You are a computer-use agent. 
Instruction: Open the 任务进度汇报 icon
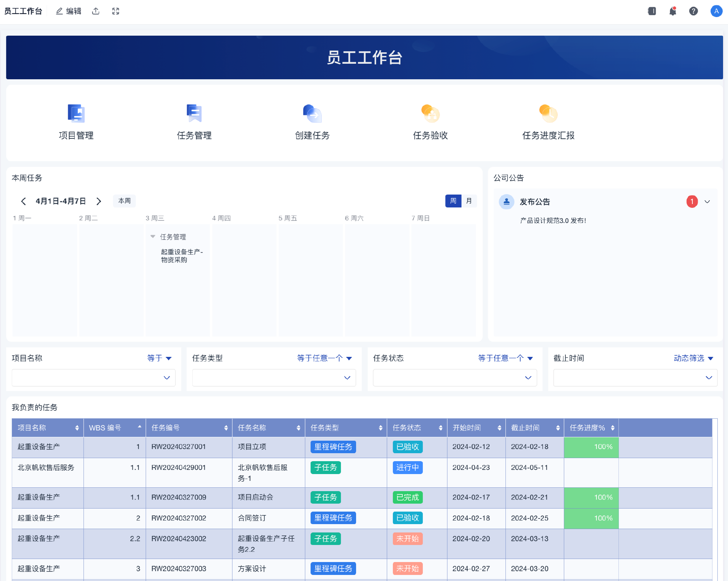(x=548, y=113)
